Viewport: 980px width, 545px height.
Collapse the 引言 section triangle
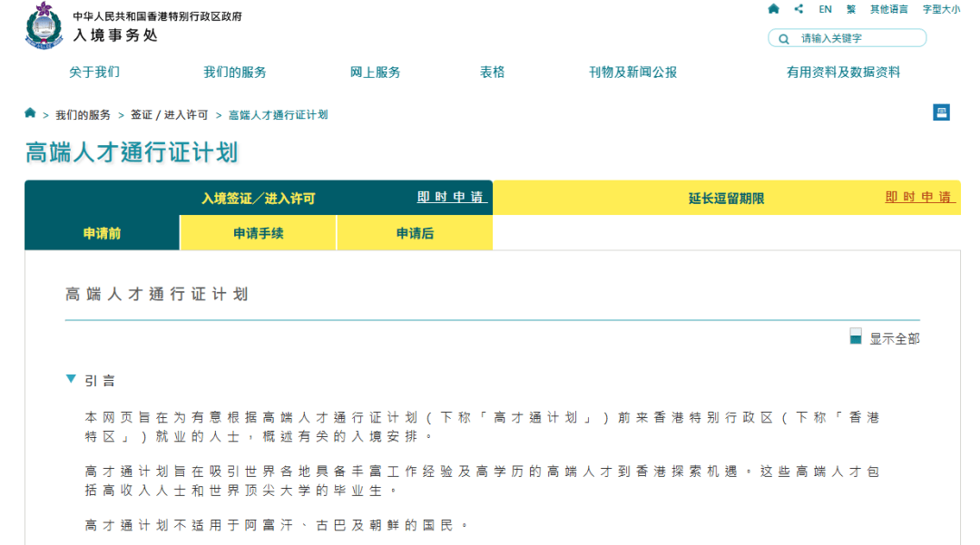71,379
